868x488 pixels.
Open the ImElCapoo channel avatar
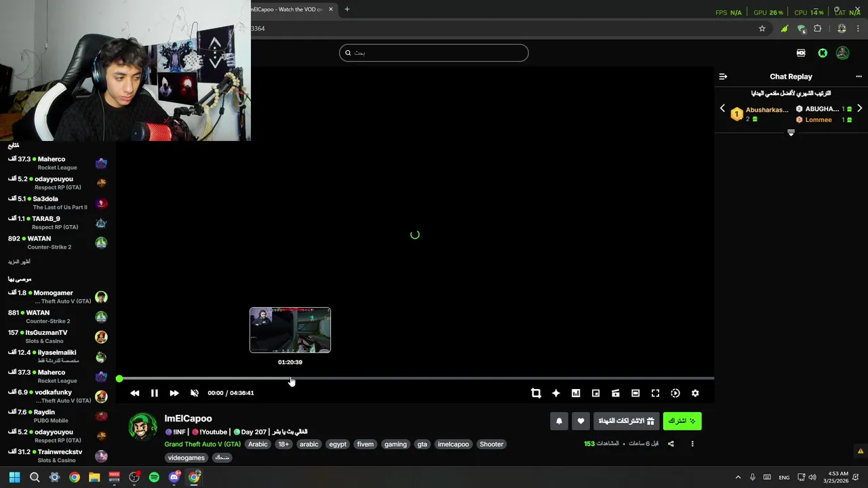[x=143, y=426]
